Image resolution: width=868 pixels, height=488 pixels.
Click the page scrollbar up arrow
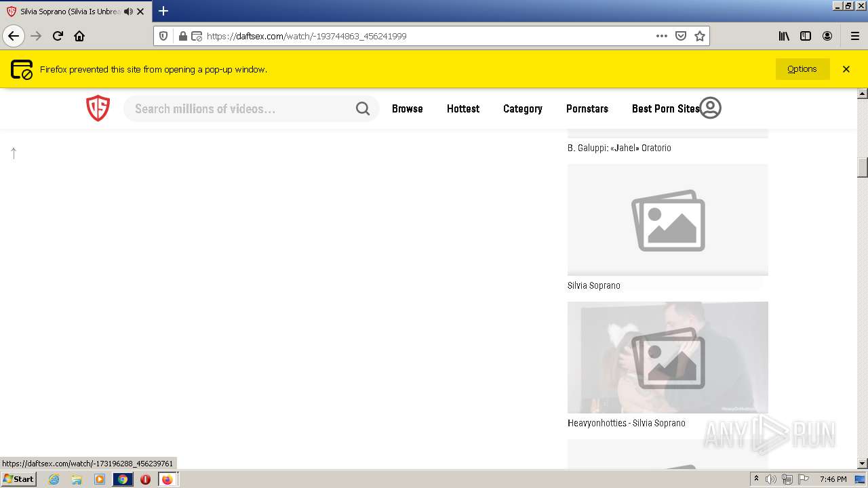(863, 94)
